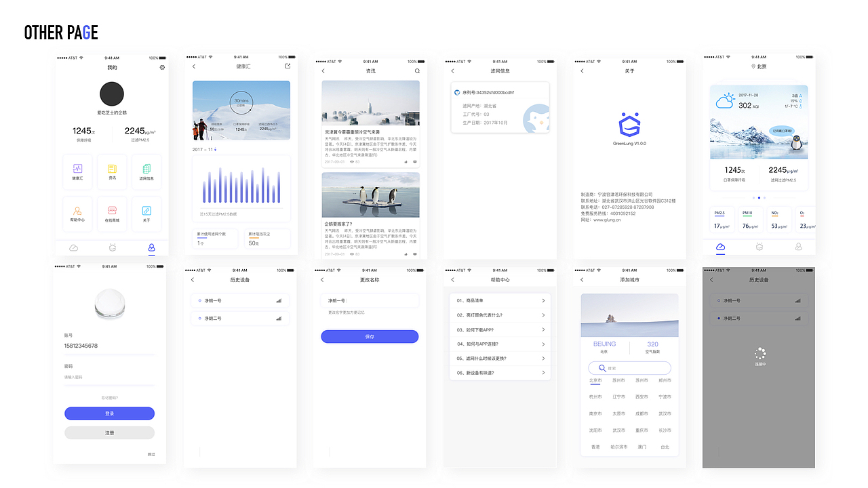This screenshot has width=868, height=488.
Task: Tap 忘记密码? forgot password link
Action: pos(109,398)
